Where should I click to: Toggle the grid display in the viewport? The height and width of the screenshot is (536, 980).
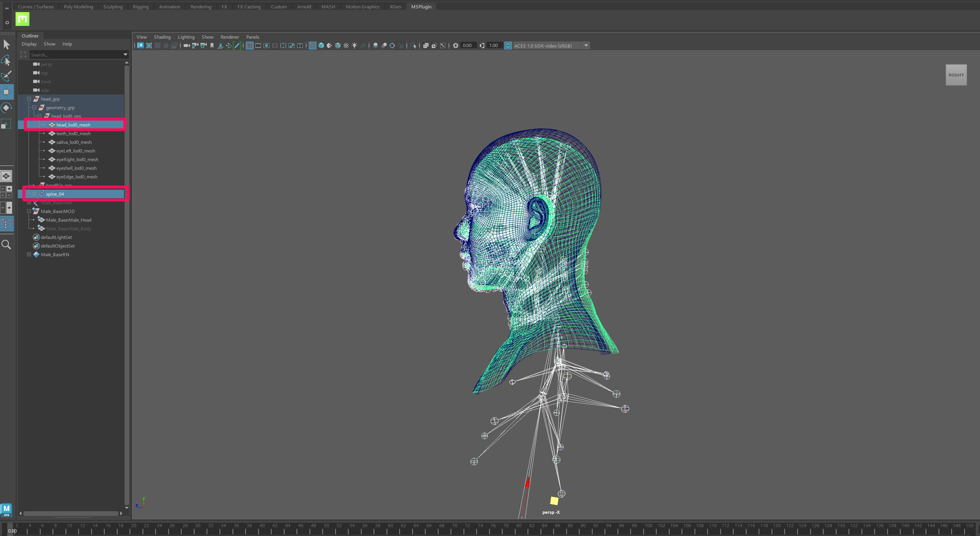click(x=250, y=45)
